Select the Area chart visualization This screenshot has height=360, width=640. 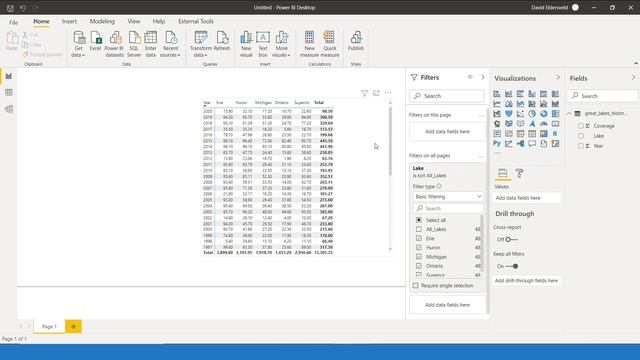509,104
